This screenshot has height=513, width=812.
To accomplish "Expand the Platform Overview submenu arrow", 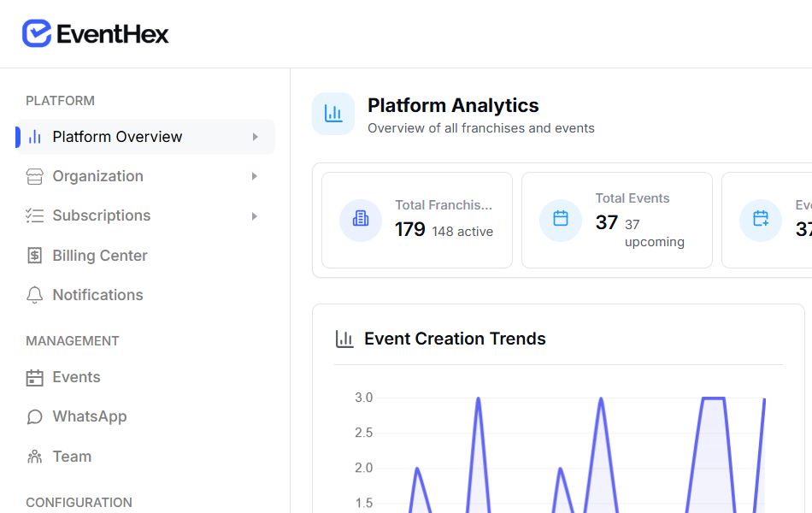I will point(255,137).
